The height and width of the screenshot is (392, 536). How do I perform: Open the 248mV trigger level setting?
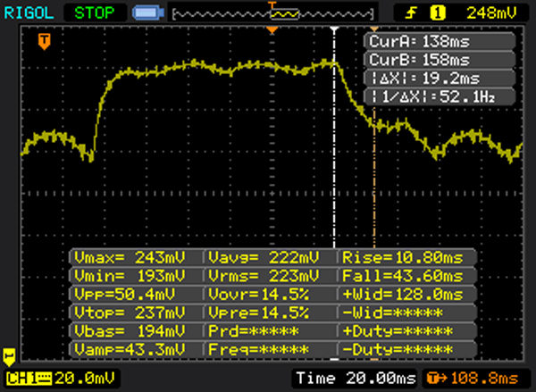tap(490, 13)
